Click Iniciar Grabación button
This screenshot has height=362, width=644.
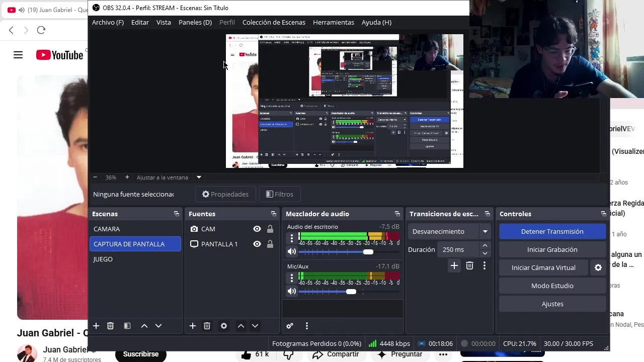pos(552,249)
